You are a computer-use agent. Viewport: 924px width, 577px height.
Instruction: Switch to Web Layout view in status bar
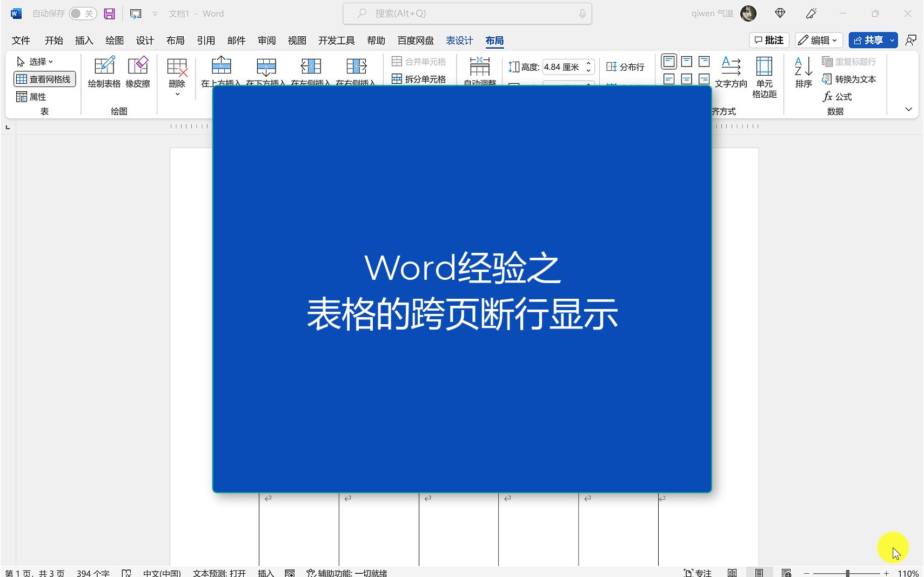click(x=785, y=572)
